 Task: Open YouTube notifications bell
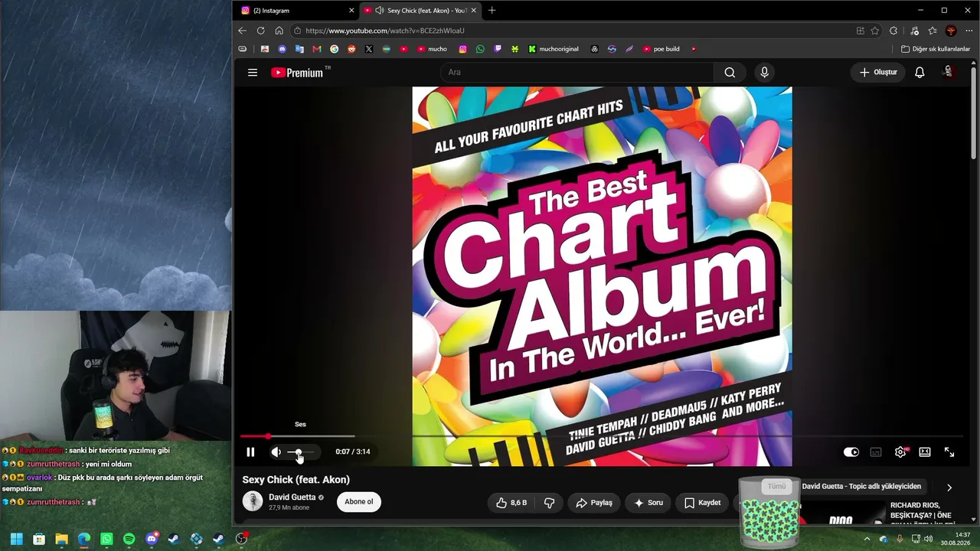point(920,72)
